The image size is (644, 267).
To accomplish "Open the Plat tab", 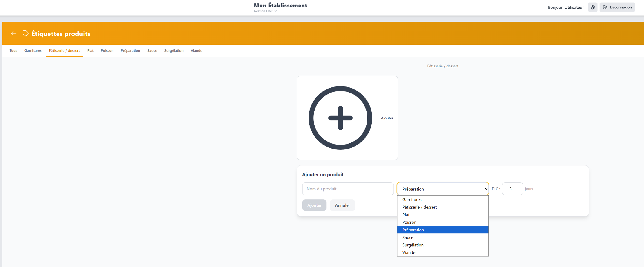I will coord(90,50).
